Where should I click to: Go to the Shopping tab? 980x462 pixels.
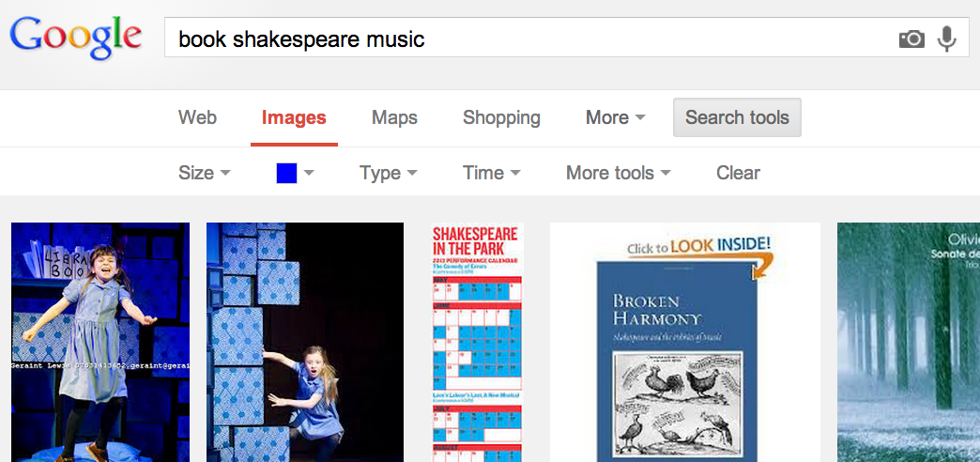(x=501, y=117)
